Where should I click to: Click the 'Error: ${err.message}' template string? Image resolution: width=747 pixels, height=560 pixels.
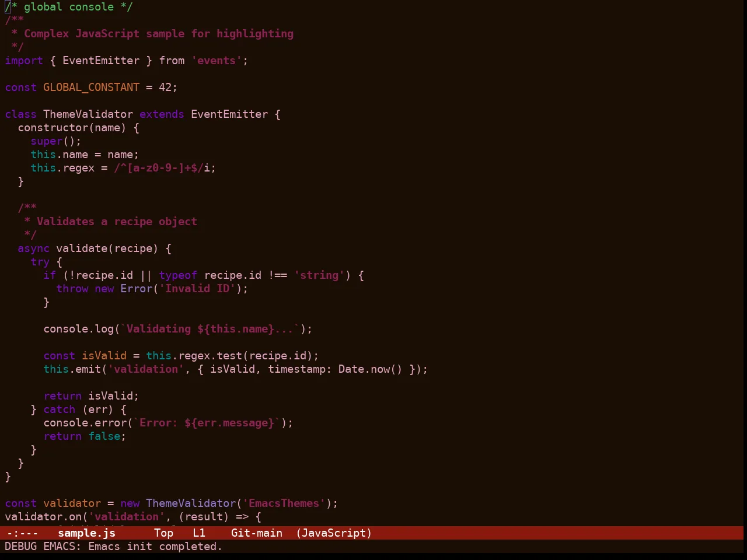(207, 423)
